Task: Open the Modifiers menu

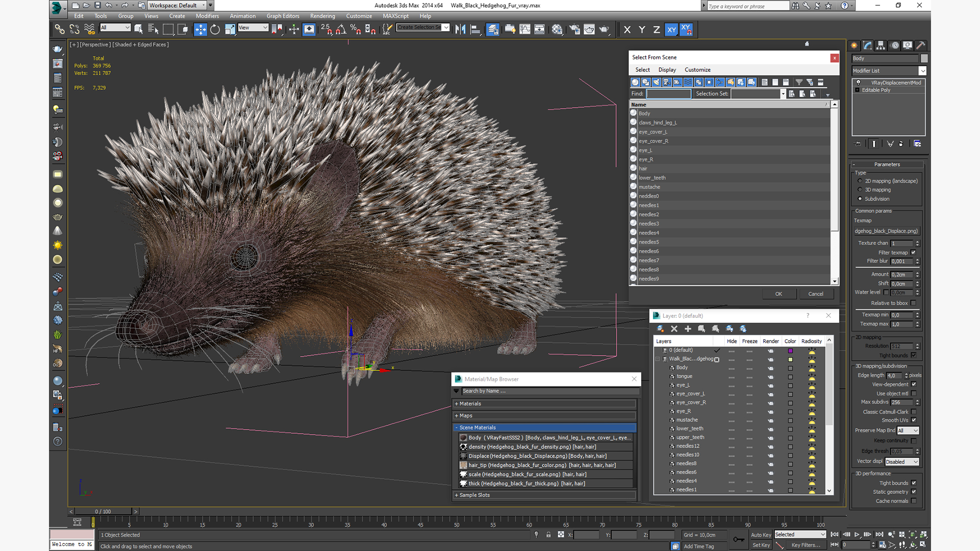Action: pos(207,16)
